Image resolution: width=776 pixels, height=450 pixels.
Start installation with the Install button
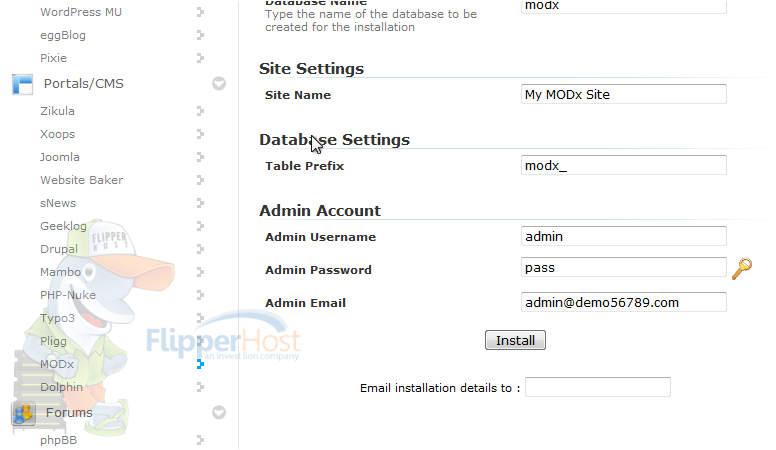[515, 340]
